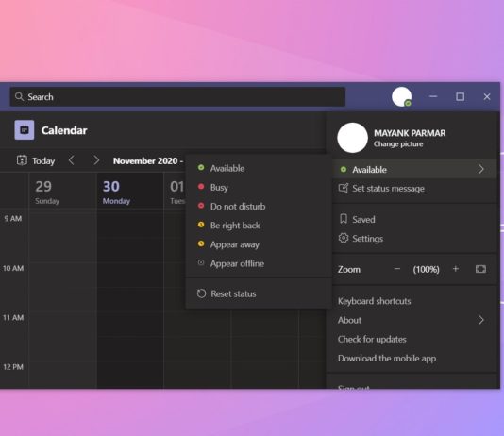The width and height of the screenshot is (504, 436).
Task: Click the yellow Be right back clock icon
Action: pos(201,225)
